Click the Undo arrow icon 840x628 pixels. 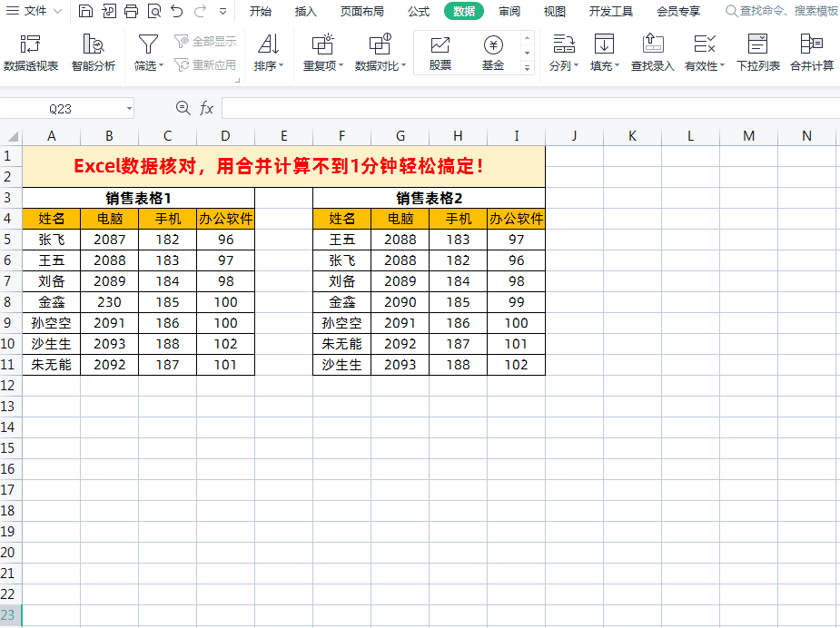coord(177,11)
